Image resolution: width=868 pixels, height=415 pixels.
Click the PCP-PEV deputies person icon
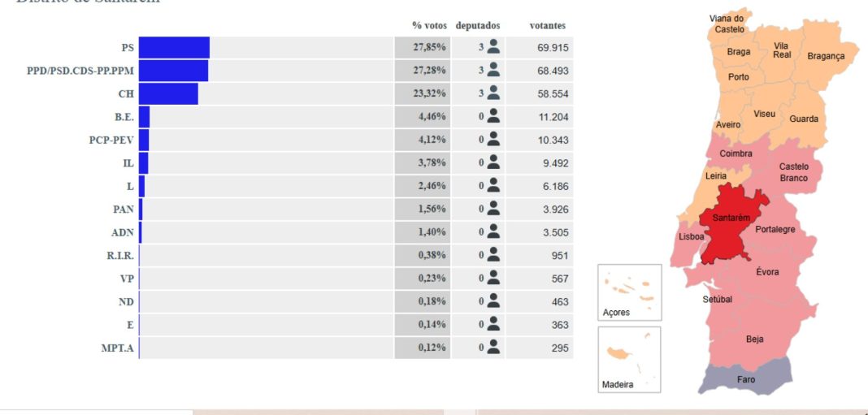click(x=493, y=140)
